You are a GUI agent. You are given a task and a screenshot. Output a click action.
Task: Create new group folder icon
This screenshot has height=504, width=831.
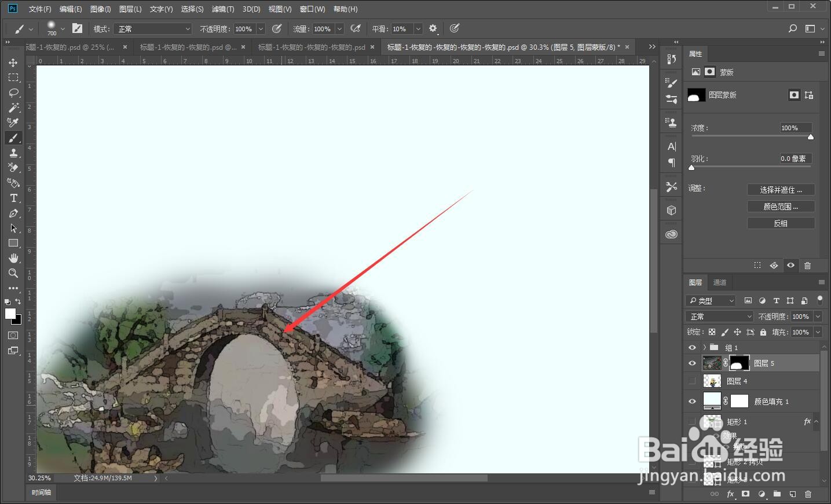(x=777, y=494)
